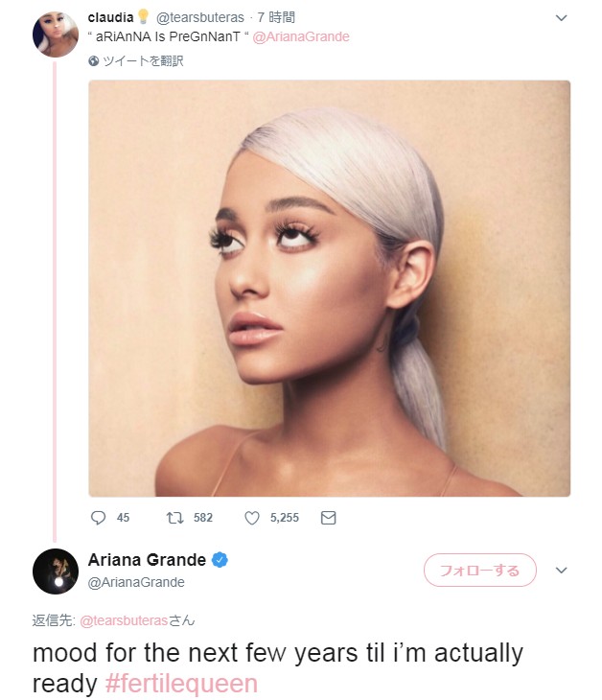Viewport: 602px width, 700px height.
Task: Expand options chevron on Ariana's reply
Action: (x=562, y=571)
